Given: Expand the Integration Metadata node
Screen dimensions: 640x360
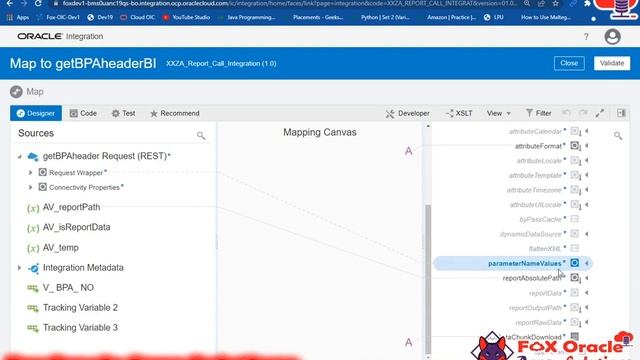Looking at the screenshot, I should point(19,268).
